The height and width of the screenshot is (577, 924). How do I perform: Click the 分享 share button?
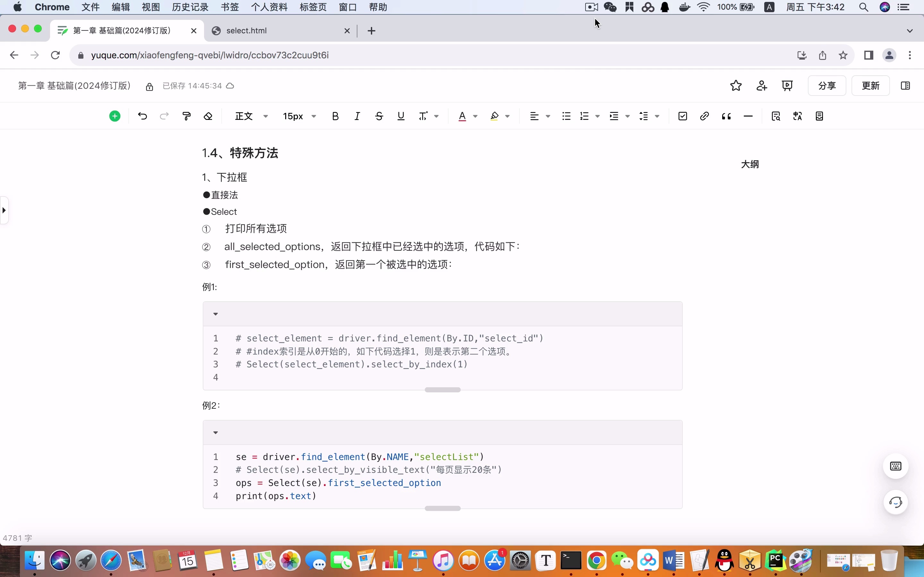point(827,86)
